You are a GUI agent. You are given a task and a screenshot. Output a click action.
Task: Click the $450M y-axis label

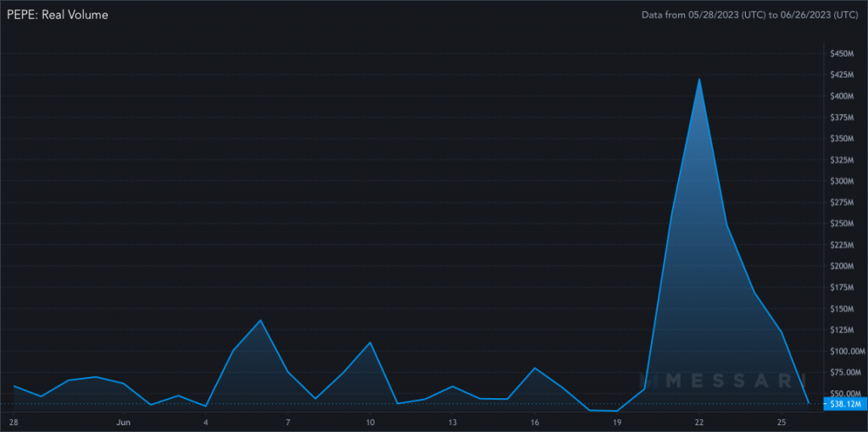pos(842,53)
